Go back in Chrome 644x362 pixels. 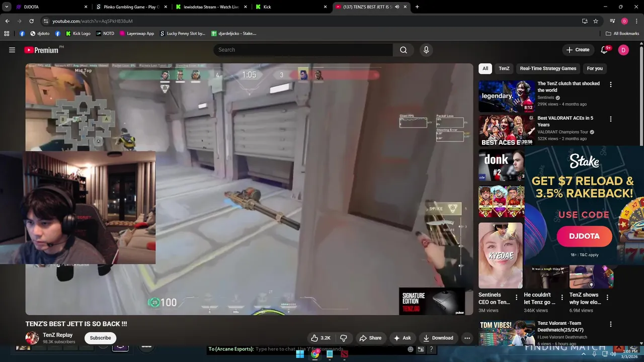pos(7,21)
